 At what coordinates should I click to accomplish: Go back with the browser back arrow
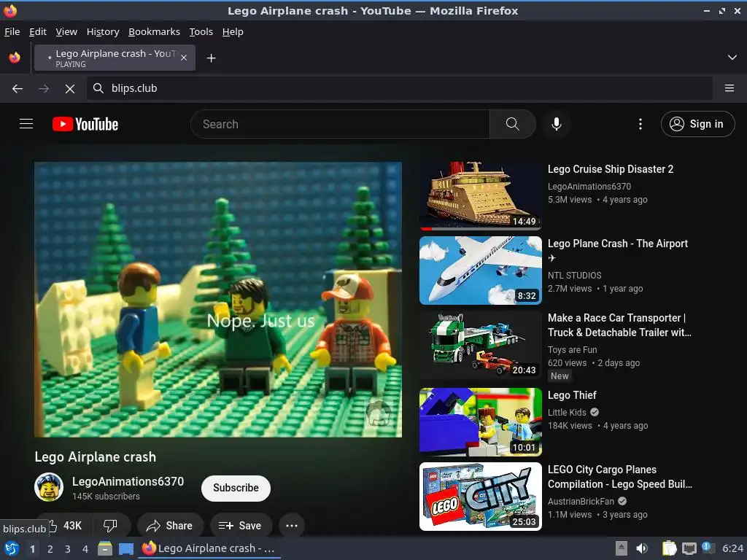click(18, 88)
